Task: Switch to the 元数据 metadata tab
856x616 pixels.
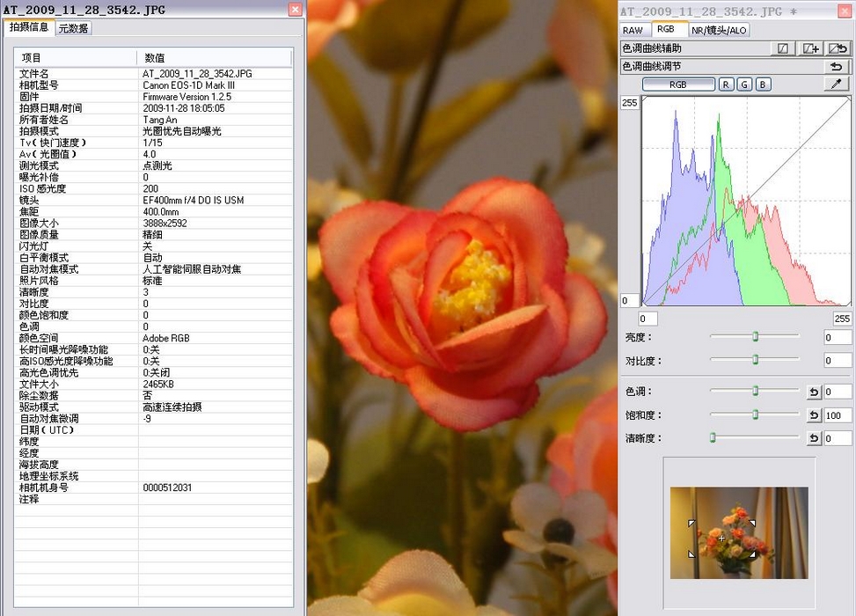Action: pos(73,28)
